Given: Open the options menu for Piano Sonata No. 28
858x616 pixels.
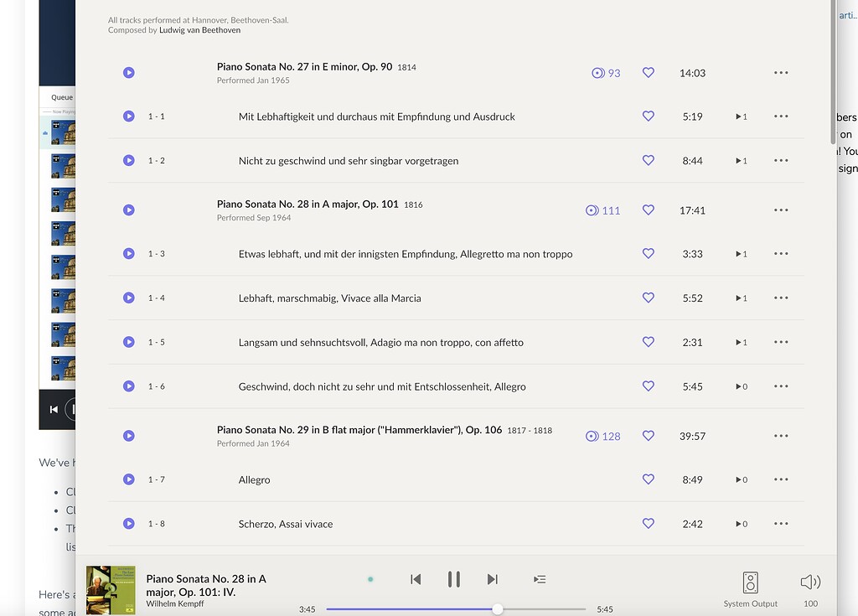Looking at the screenshot, I should pyautogui.click(x=781, y=210).
